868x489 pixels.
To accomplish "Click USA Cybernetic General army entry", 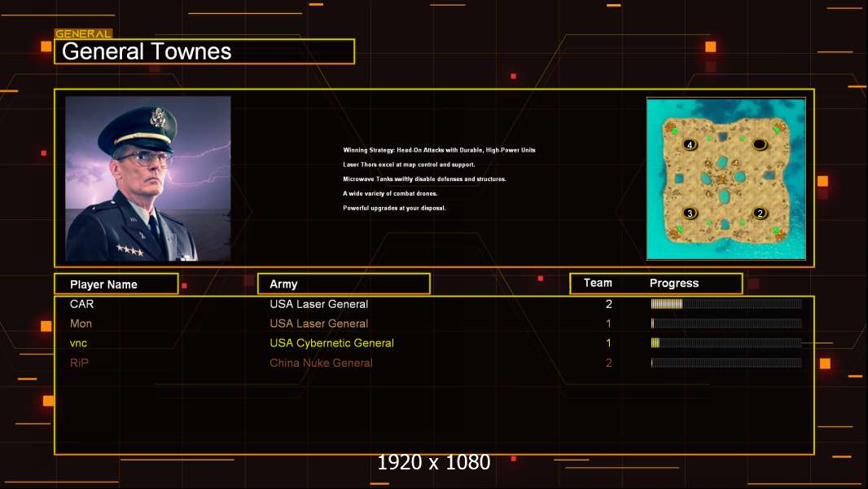I will (x=331, y=343).
